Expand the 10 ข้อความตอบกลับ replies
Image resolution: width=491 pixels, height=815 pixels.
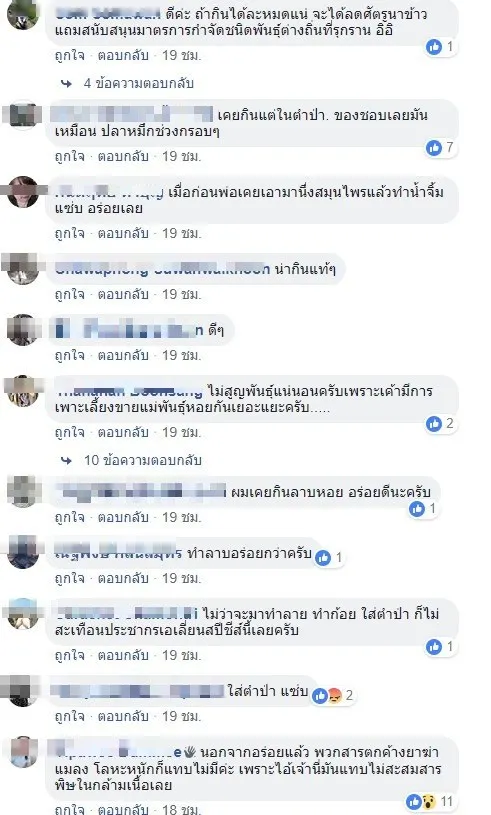[x=143, y=461]
